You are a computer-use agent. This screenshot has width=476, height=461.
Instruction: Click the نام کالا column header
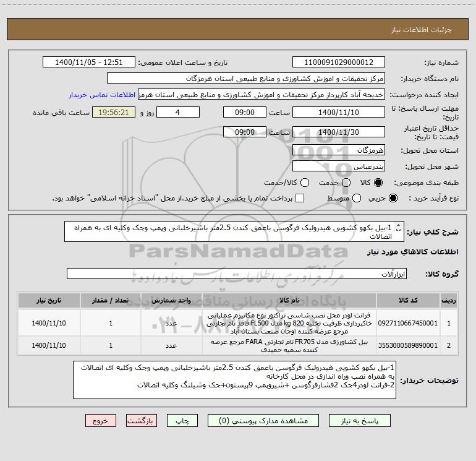click(289, 300)
